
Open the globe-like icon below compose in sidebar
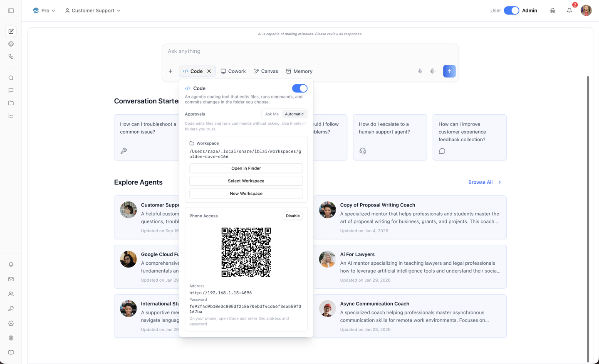pos(11,44)
